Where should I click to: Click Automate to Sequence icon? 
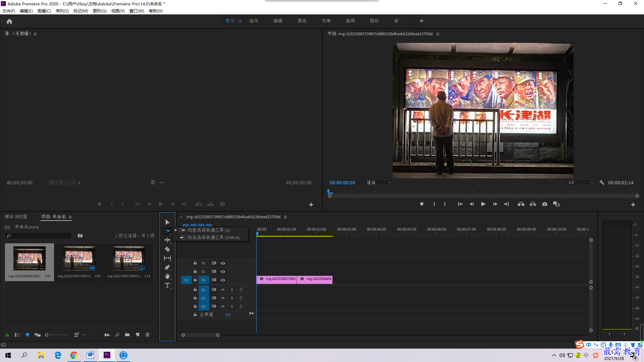point(107,335)
